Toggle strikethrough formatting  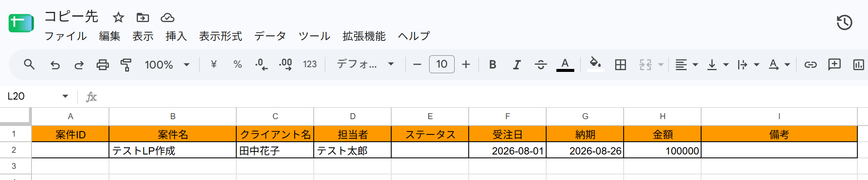(x=541, y=65)
